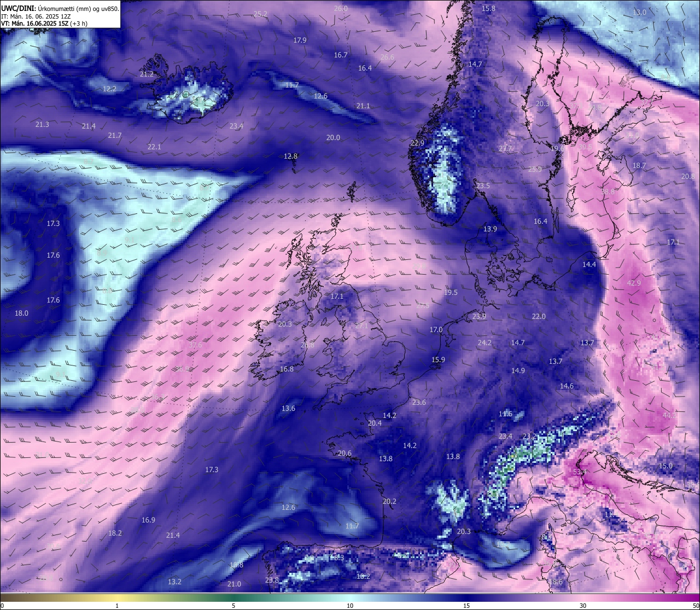Select the 12.2 value west of Iceland

[109, 89]
